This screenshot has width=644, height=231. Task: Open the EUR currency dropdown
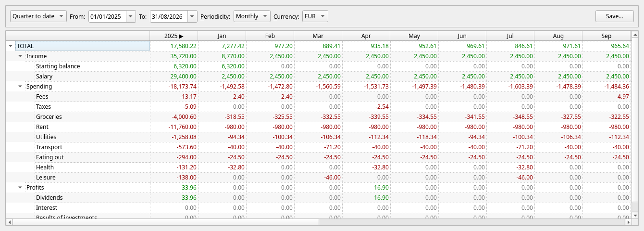point(315,16)
